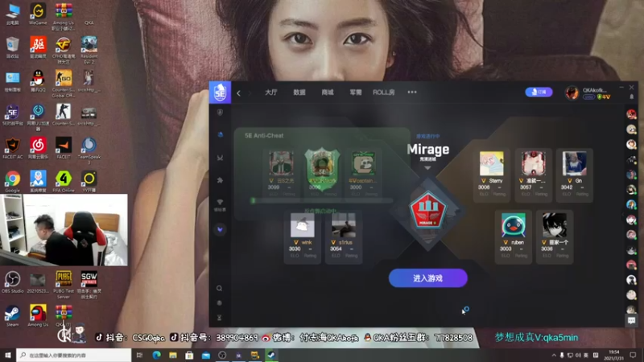Open Gn player card
This screenshot has width=644, height=362.
tap(575, 175)
